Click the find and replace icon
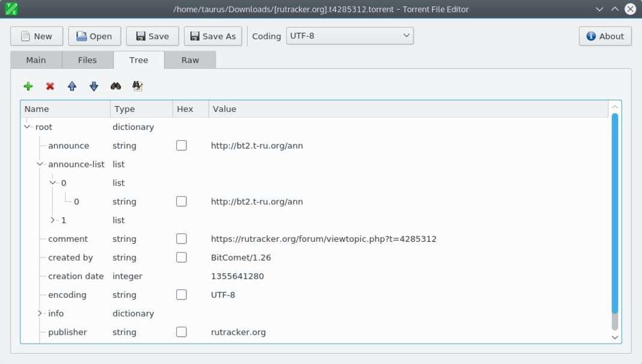Viewport: 642px width, 364px height. click(x=138, y=86)
